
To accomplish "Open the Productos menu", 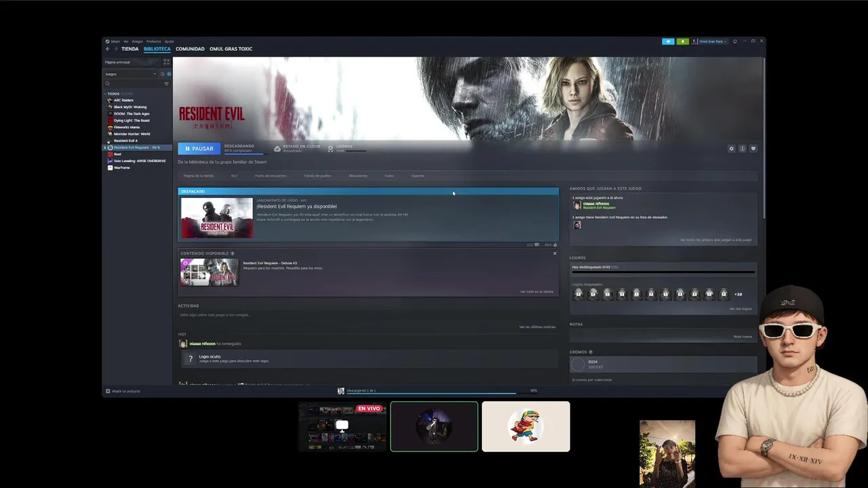I will pyautogui.click(x=154, y=41).
